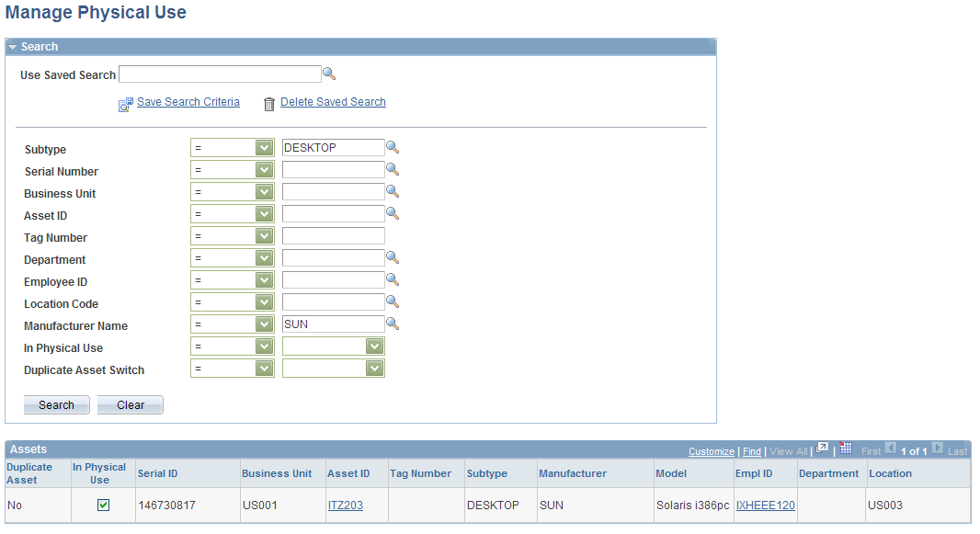Click the Clear button
The width and height of the screenshot is (980, 534).
click(130, 404)
